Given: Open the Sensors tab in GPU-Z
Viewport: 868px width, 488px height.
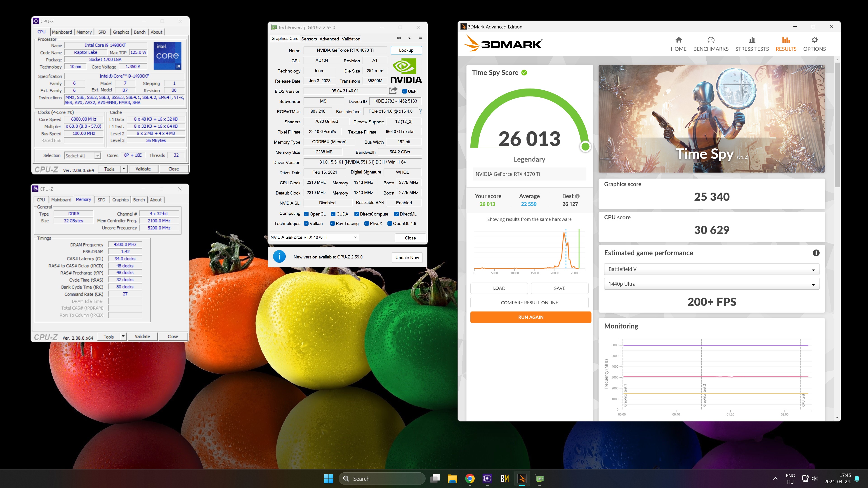Looking at the screenshot, I should [309, 39].
